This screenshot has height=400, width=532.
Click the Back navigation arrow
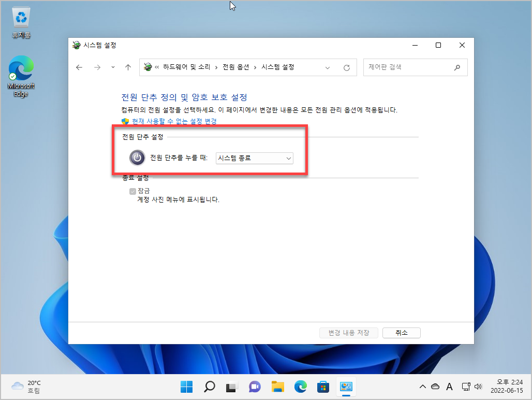[x=79, y=67]
